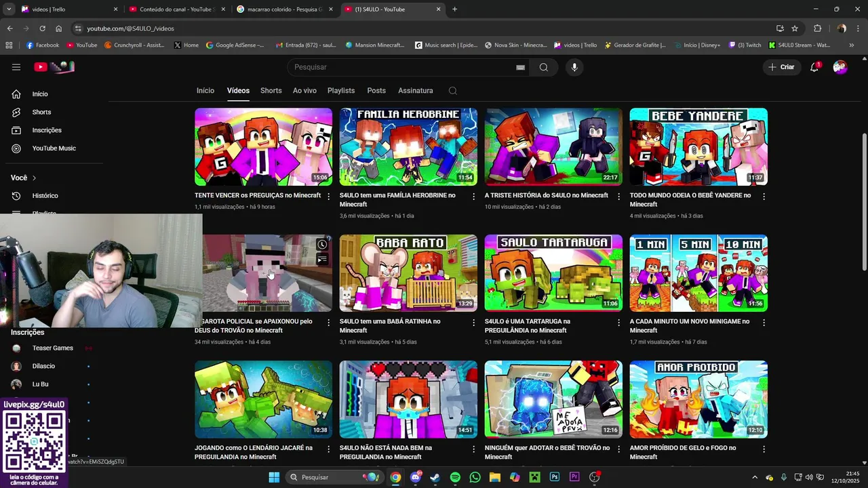Expand the Você sidebar section

24,178
